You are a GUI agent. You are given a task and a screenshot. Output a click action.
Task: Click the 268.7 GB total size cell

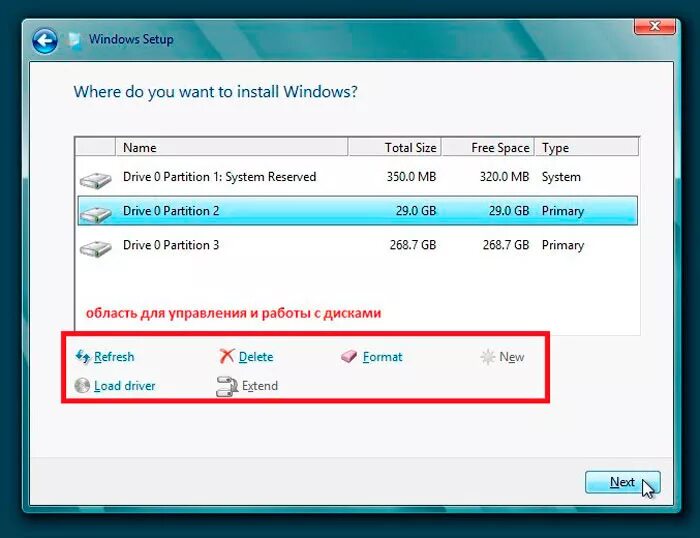412,245
